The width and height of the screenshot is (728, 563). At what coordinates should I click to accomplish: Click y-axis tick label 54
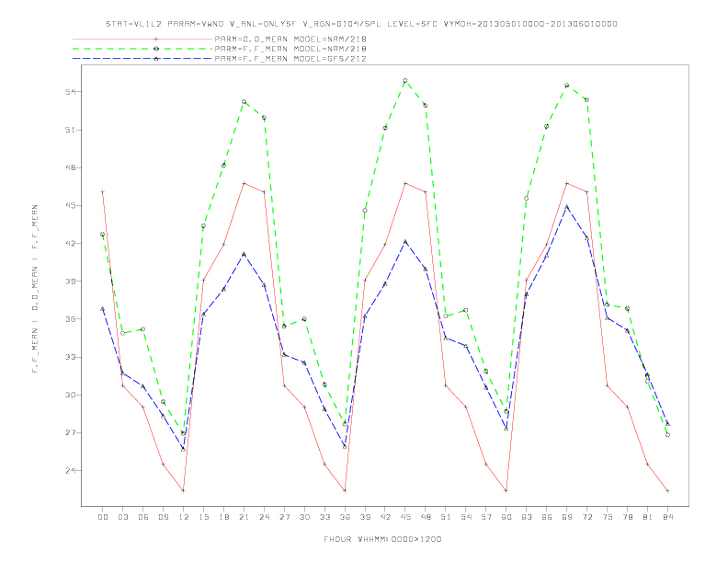coord(70,92)
